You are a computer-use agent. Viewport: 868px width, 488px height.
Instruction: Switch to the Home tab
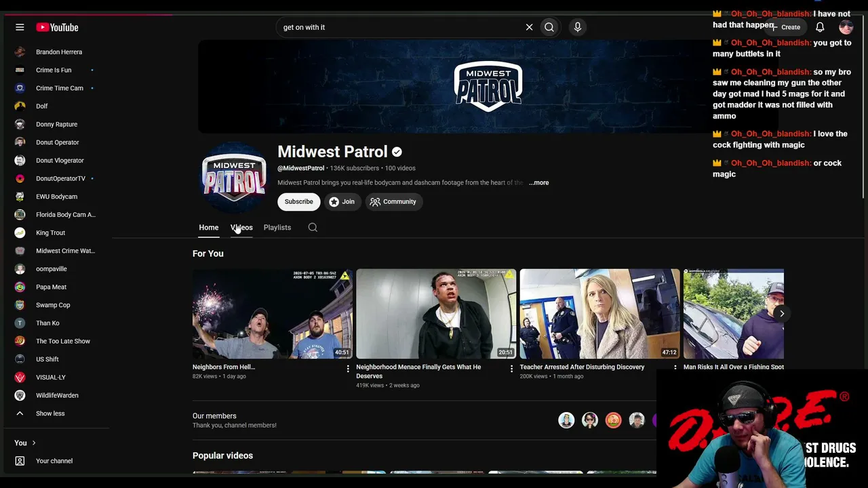209,228
